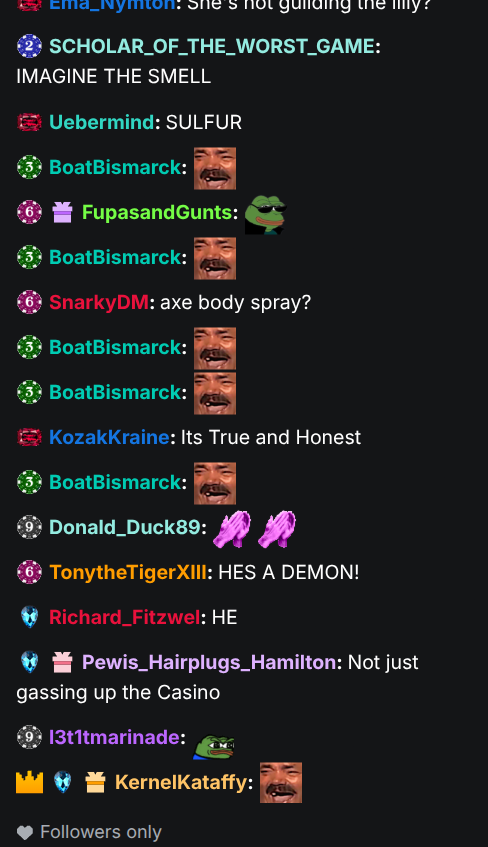Image resolution: width=488 pixels, height=847 pixels.
Task: Click the diamond badge beside Richard_Fitzwel
Action: click(x=29, y=617)
